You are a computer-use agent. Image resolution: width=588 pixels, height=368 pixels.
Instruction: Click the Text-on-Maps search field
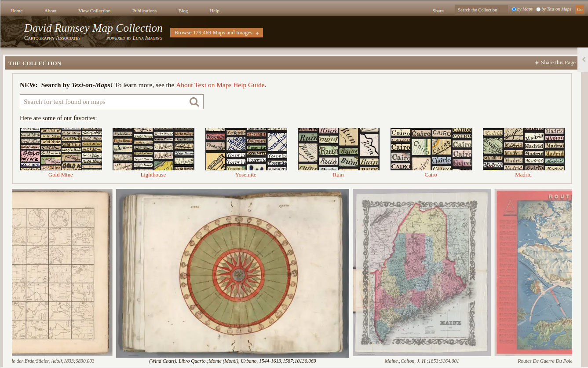click(x=103, y=102)
